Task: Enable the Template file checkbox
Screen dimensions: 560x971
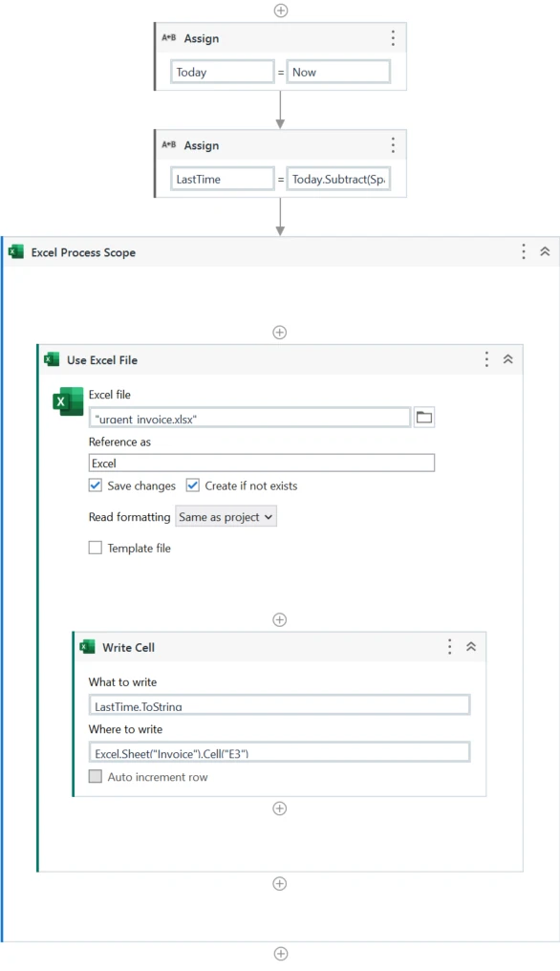Action: pos(95,548)
